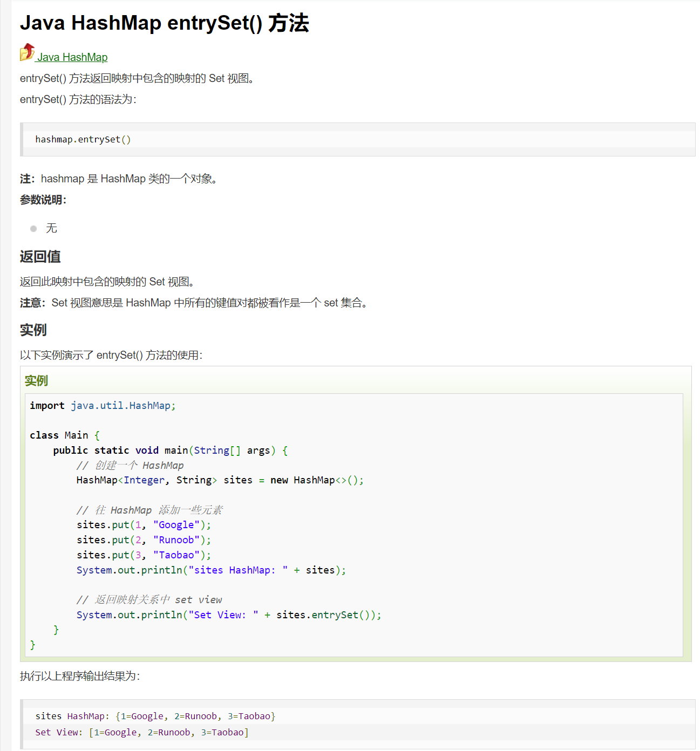Select the import java.util.HashMap statement
Viewport: 700px width, 751px height.
coord(102,405)
